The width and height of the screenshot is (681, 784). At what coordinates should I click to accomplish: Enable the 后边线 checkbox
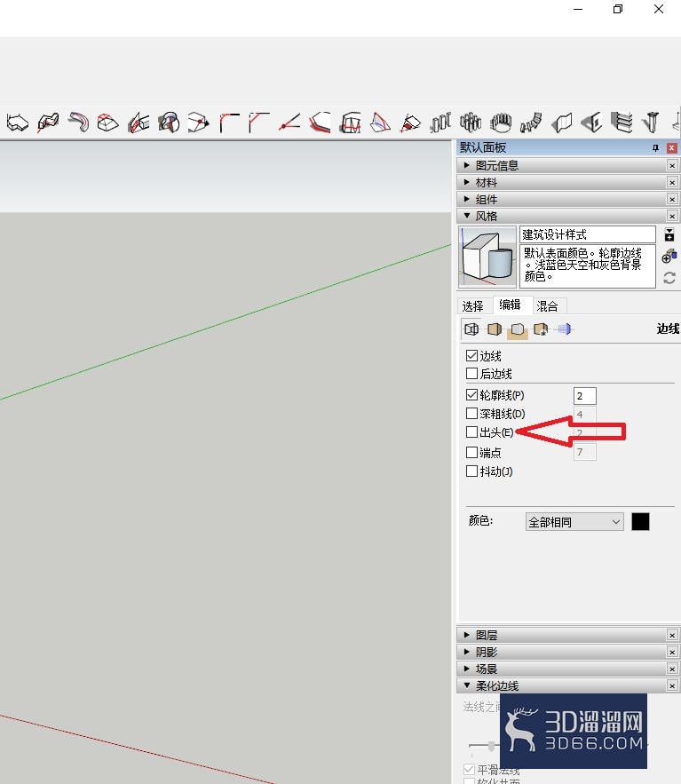(471, 374)
